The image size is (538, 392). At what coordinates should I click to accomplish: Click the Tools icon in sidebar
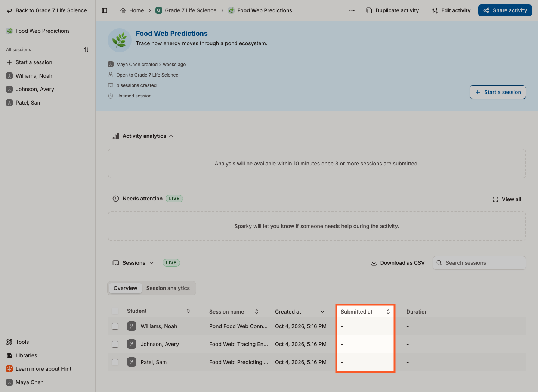tap(9, 342)
